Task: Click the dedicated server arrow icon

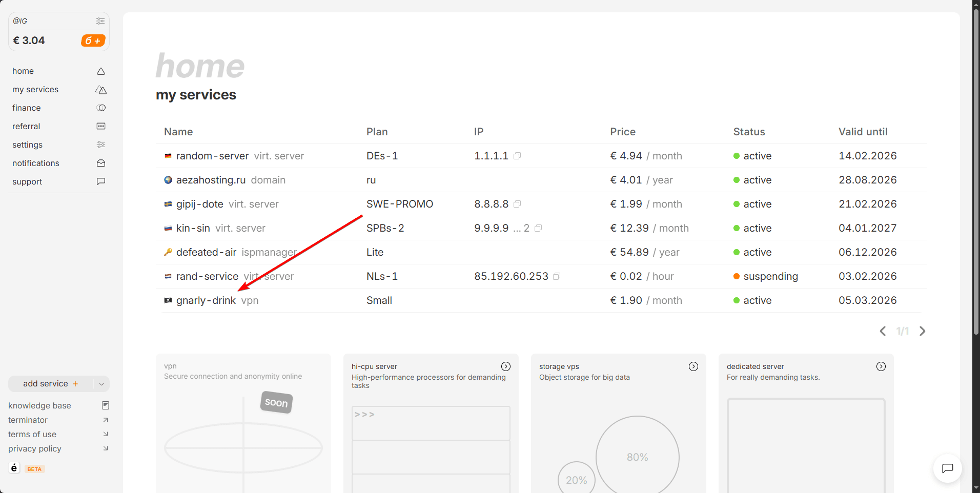Action: pos(881,366)
